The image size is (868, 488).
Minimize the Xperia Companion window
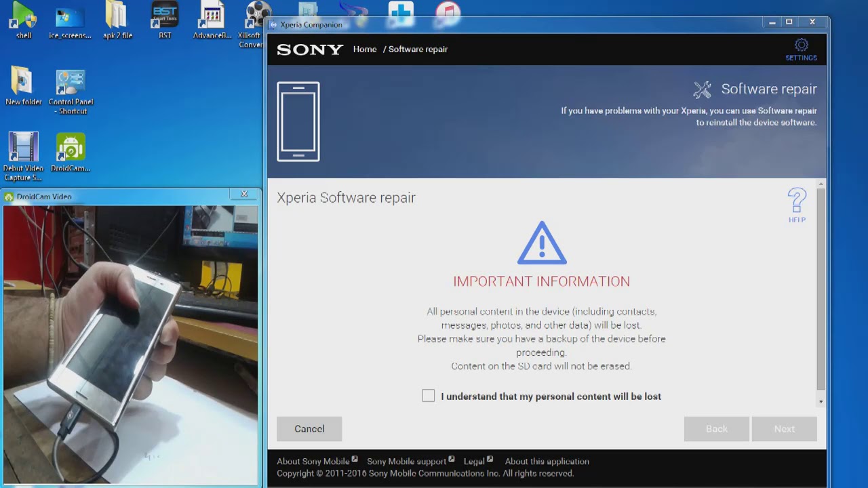point(772,23)
